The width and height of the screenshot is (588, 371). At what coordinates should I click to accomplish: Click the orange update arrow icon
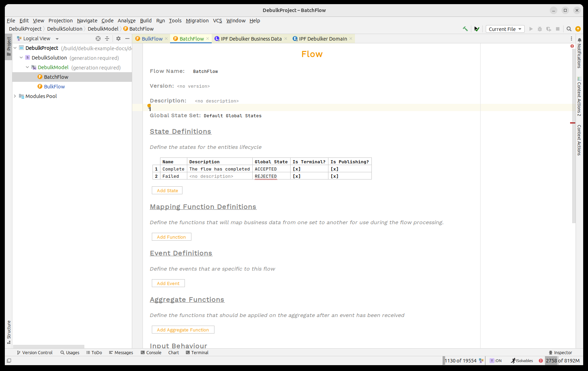[x=578, y=29]
